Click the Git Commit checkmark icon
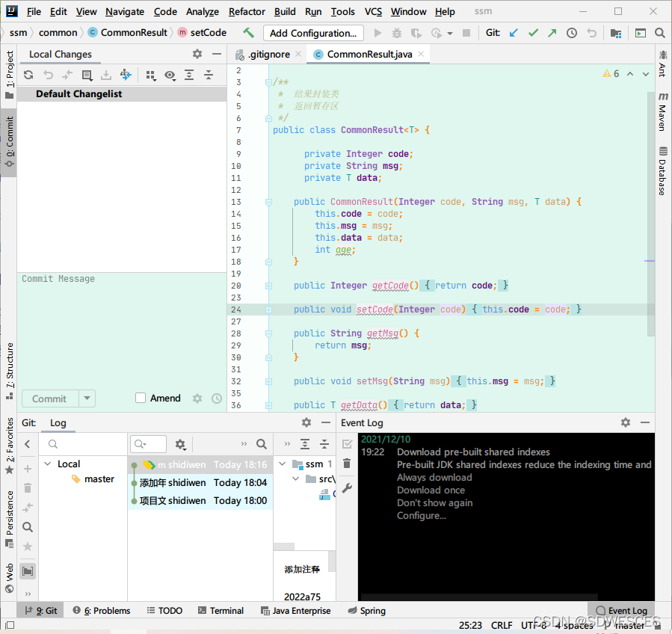 533,33
